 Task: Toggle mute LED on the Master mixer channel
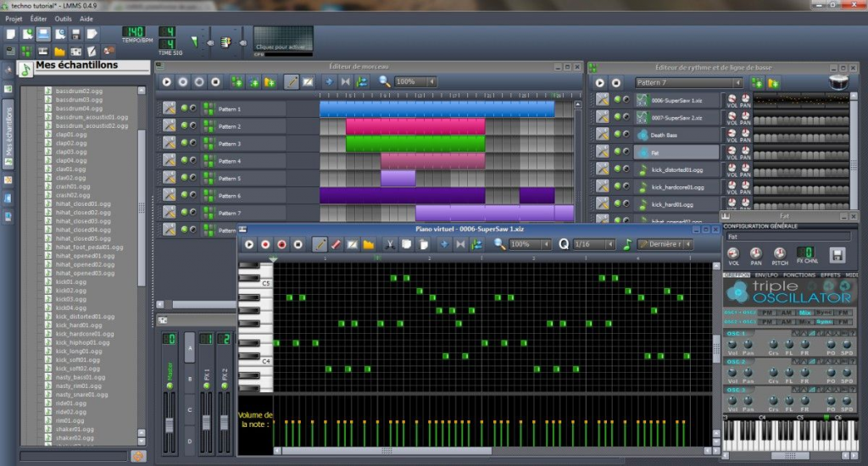(170, 386)
